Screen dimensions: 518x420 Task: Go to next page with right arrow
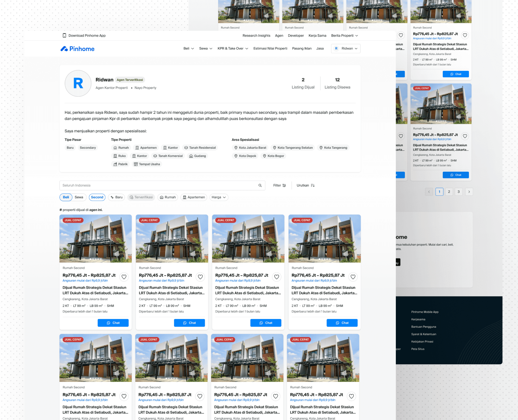point(469,192)
